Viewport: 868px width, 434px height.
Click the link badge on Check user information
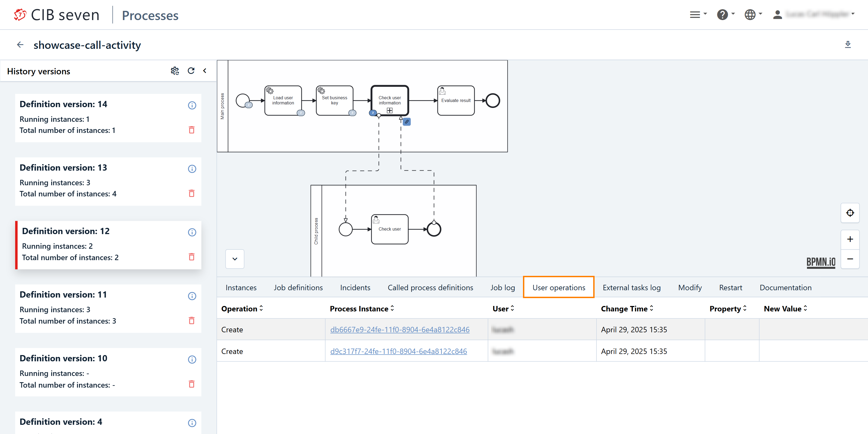[407, 122]
